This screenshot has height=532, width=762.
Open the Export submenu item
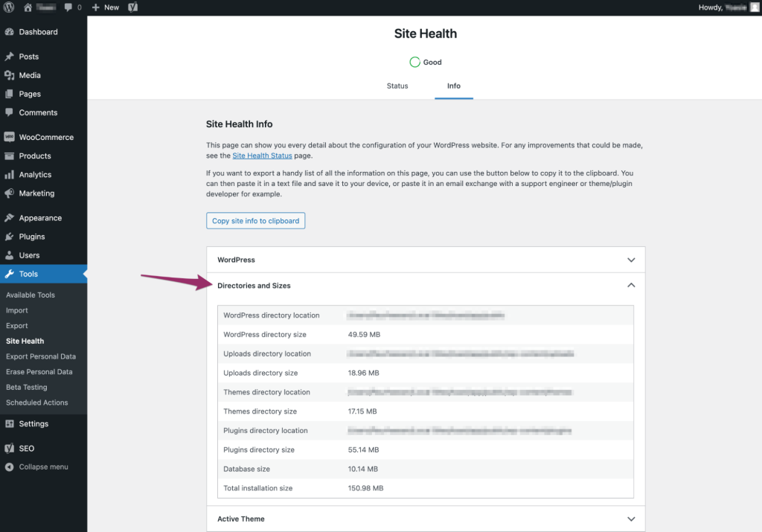tap(17, 325)
